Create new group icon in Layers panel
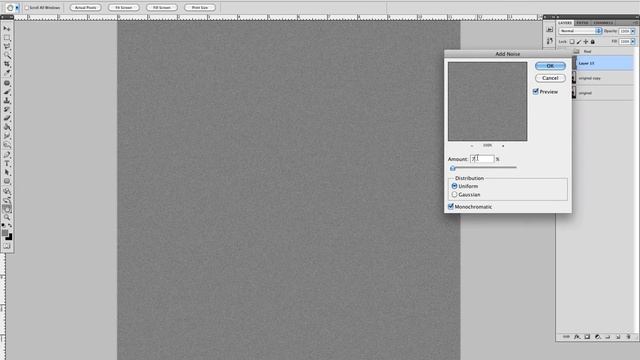Screen dimensions: 640x360 click(608, 337)
